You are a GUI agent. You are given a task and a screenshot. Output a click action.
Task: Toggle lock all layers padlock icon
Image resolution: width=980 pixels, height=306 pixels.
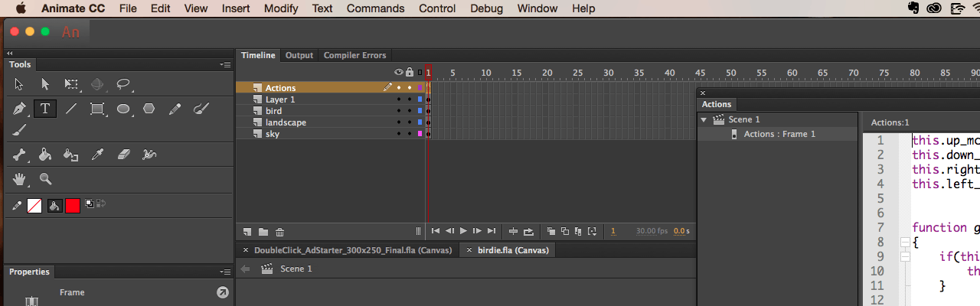(x=410, y=72)
